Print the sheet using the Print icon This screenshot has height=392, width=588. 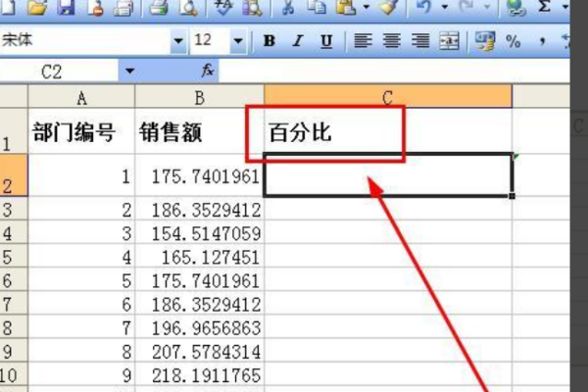point(159,7)
